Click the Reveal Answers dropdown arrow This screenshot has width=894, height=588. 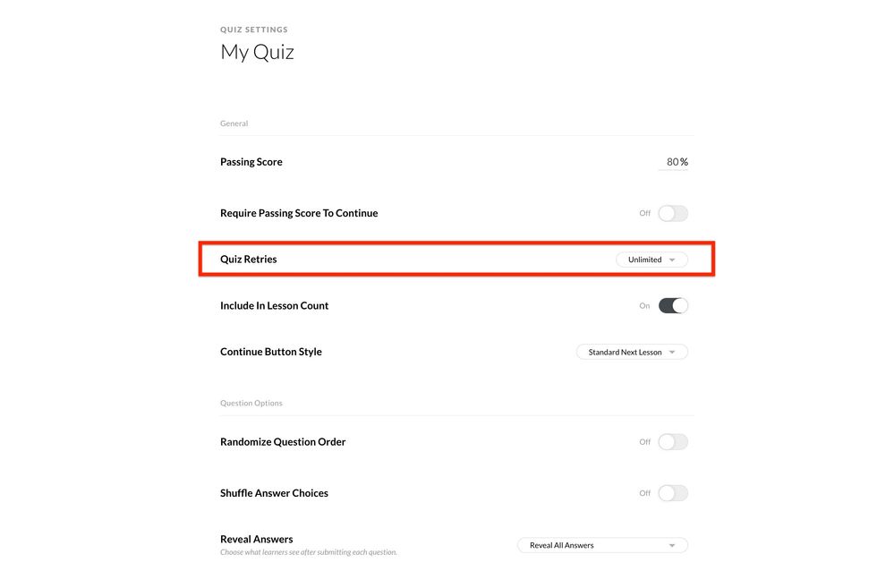pos(672,545)
